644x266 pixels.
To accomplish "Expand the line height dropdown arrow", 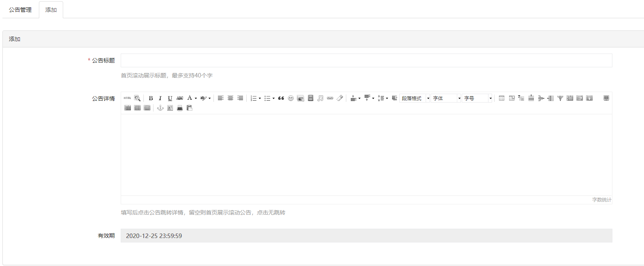I will tap(387, 98).
